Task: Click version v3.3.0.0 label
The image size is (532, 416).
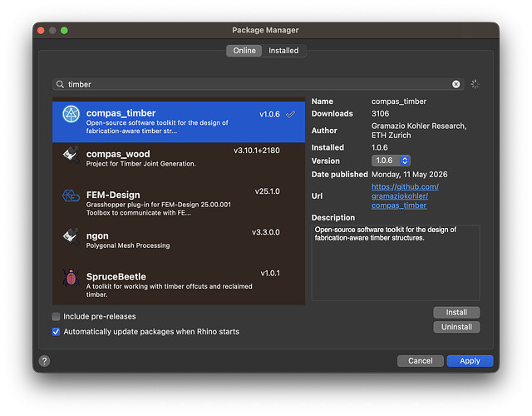Action: pyautogui.click(x=266, y=232)
